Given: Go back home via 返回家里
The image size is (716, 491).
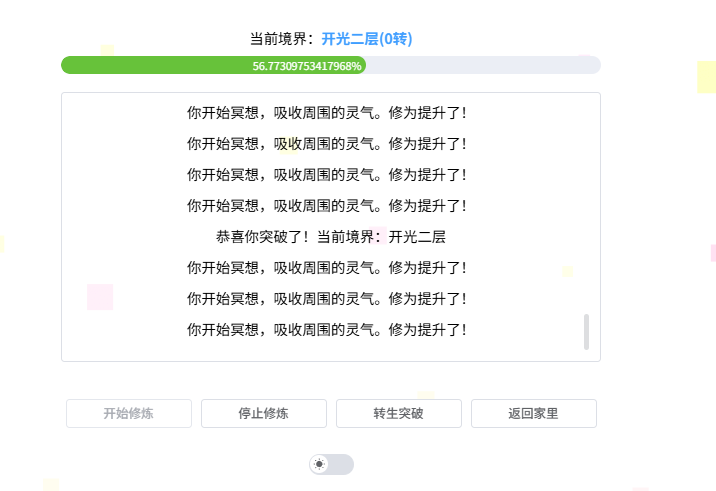Looking at the screenshot, I should click(533, 413).
